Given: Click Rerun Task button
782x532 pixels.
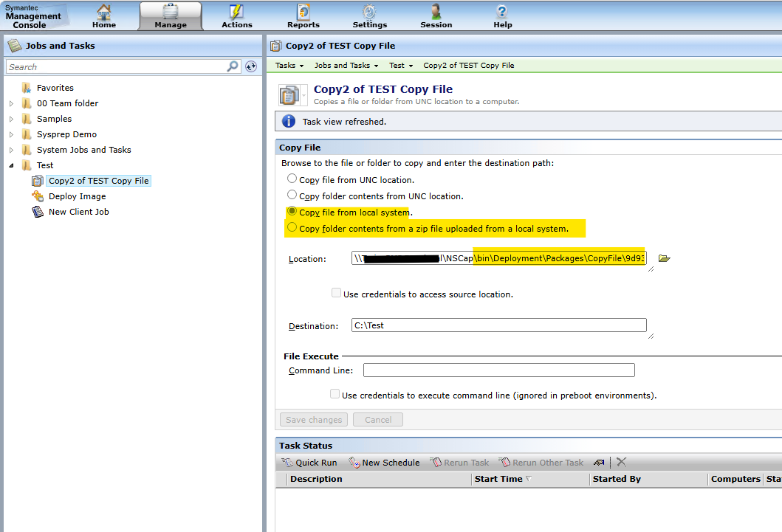Looking at the screenshot, I should click(460, 462).
